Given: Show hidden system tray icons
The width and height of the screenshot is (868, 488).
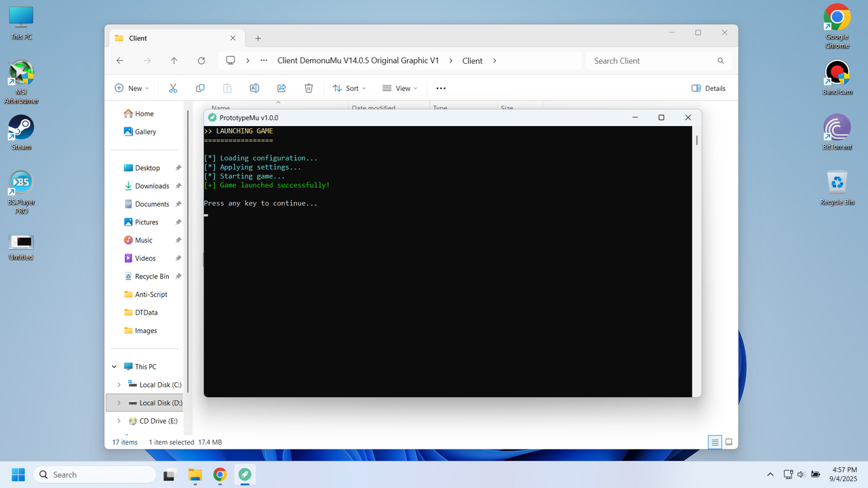Looking at the screenshot, I should (770, 474).
